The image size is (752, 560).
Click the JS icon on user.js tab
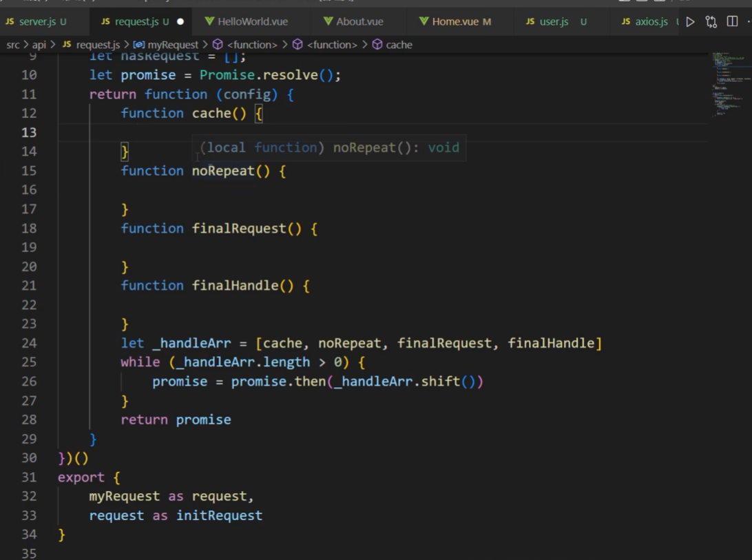(x=530, y=21)
